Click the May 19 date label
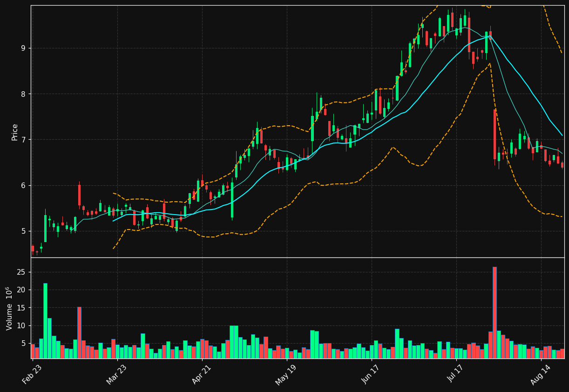 point(286,375)
